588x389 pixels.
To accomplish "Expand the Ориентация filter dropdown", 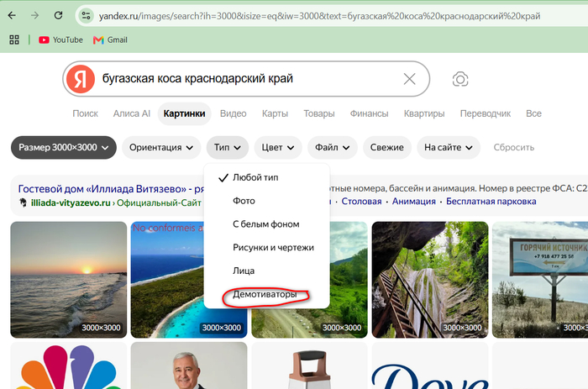I will [161, 147].
